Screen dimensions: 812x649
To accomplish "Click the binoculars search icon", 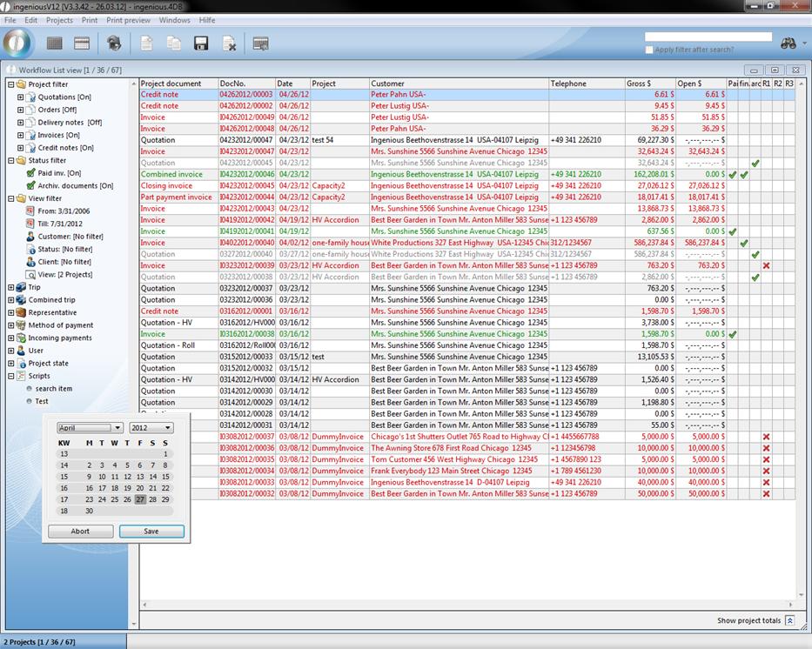I will pyautogui.click(x=789, y=43).
